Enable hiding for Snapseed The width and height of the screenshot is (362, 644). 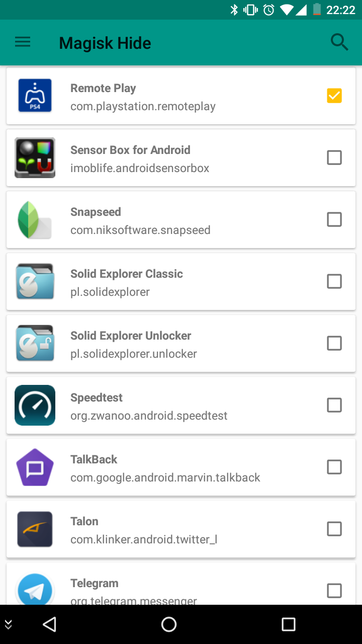pyautogui.click(x=334, y=219)
